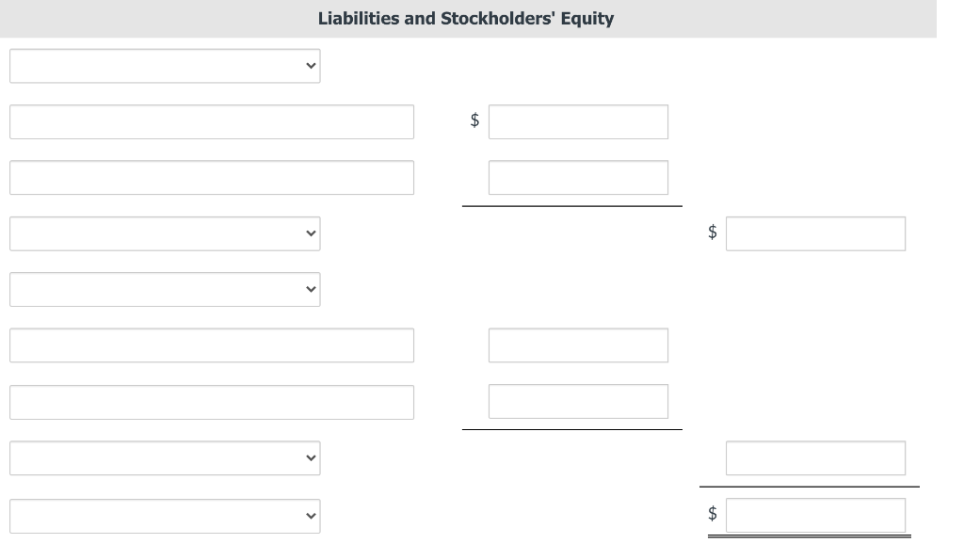Open the second account category dropdown
Viewport: 964px width, 560px height.
pos(165,233)
